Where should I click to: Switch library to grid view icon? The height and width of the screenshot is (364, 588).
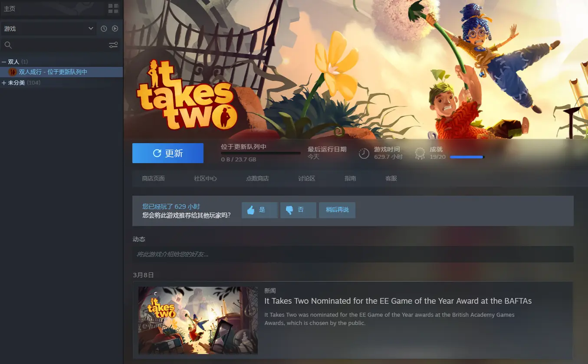pyautogui.click(x=113, y=8)
